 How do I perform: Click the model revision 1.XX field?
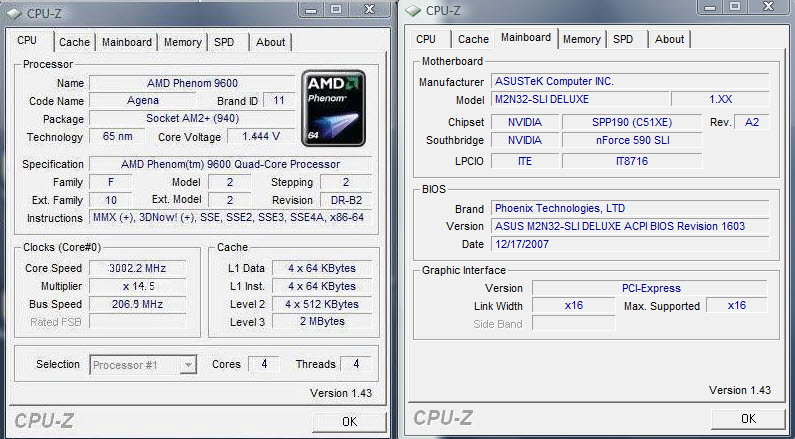click(x=720, y=99)
